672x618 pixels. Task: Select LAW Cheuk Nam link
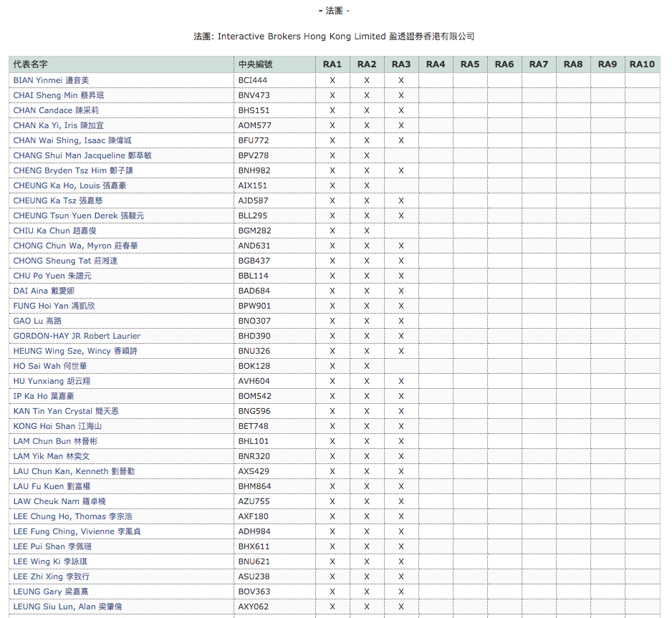click(x=59, y=501)
